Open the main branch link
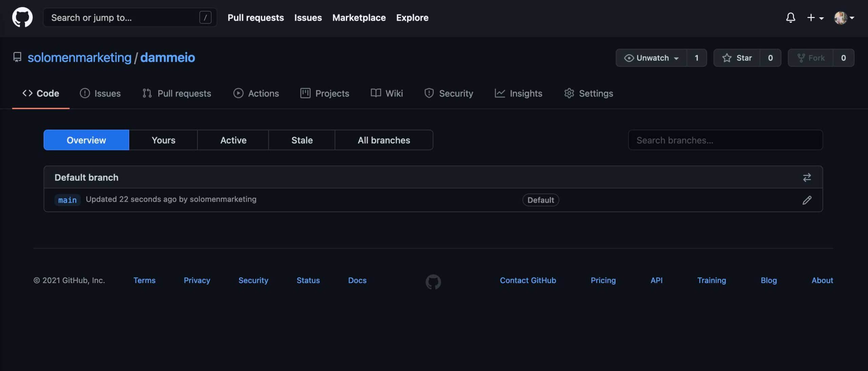This screenshot has height=371, width=868. [67, 200]
